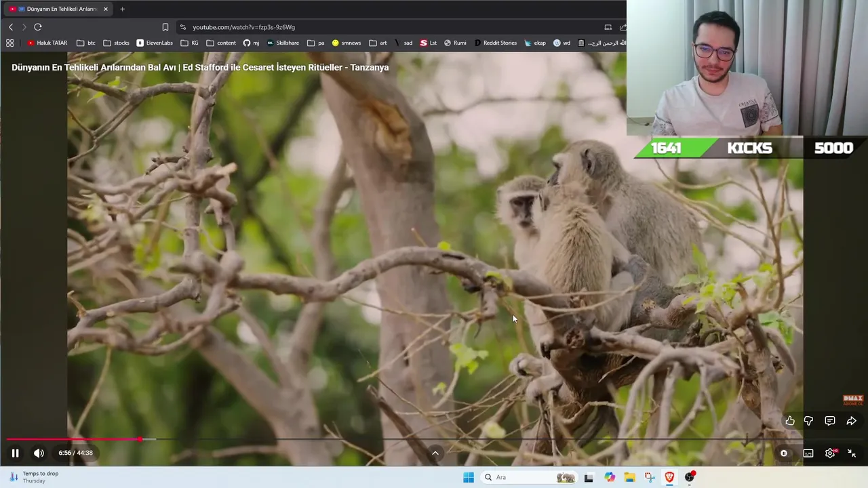868x488 pixels.
Task: Mute the video volume
Action: coord(39,453)
